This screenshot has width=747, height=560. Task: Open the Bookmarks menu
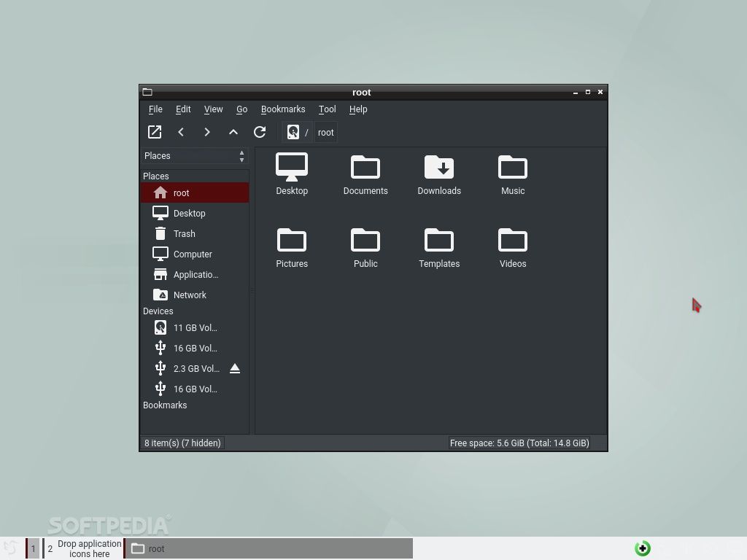[x=283, y=109]
